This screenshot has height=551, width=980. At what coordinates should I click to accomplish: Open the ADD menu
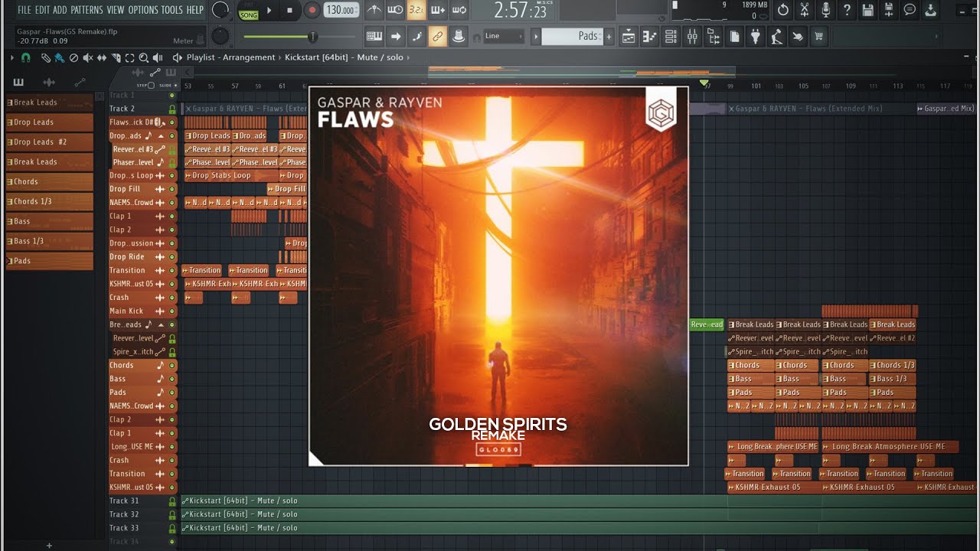pyautogui.click(x=60, y=10)
